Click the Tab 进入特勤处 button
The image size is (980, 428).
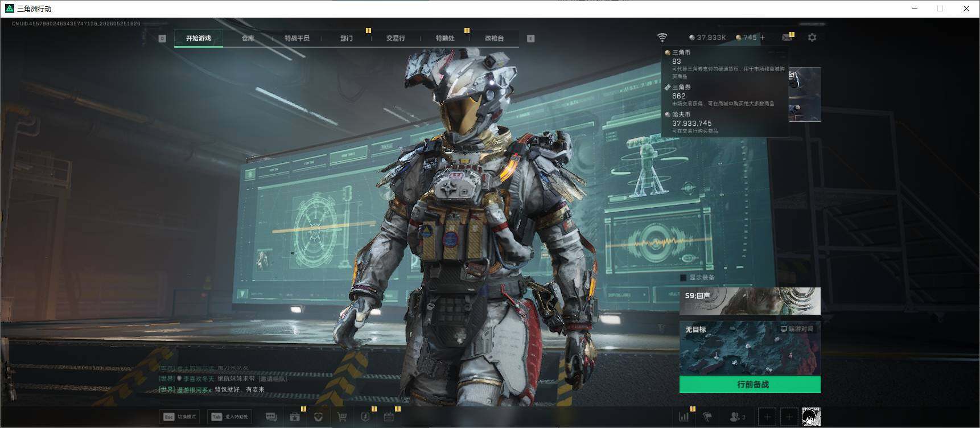coord(230,417)
